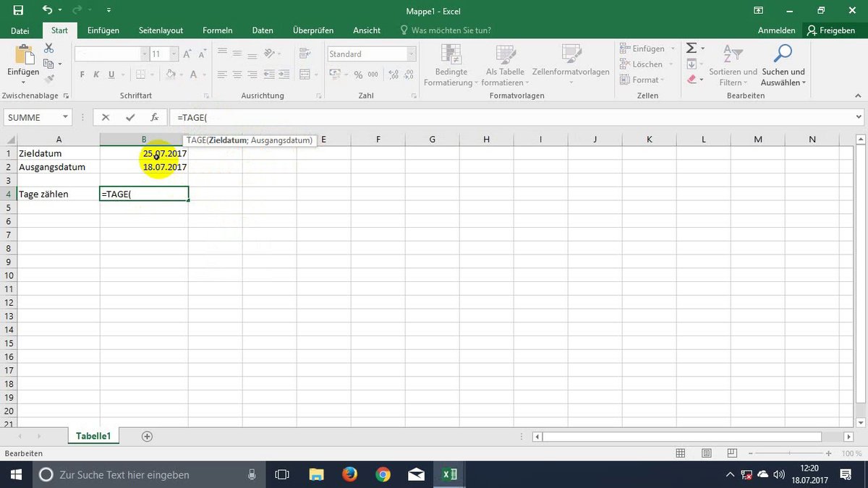Viewport: 868px width, 488px height.
Task: Toggle bold formatting with F
Action: coord(82,74)
